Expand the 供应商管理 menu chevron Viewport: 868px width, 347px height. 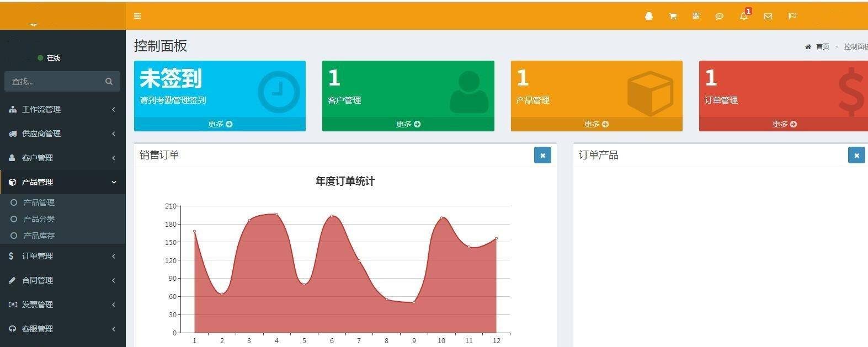[x=114, y=134]
